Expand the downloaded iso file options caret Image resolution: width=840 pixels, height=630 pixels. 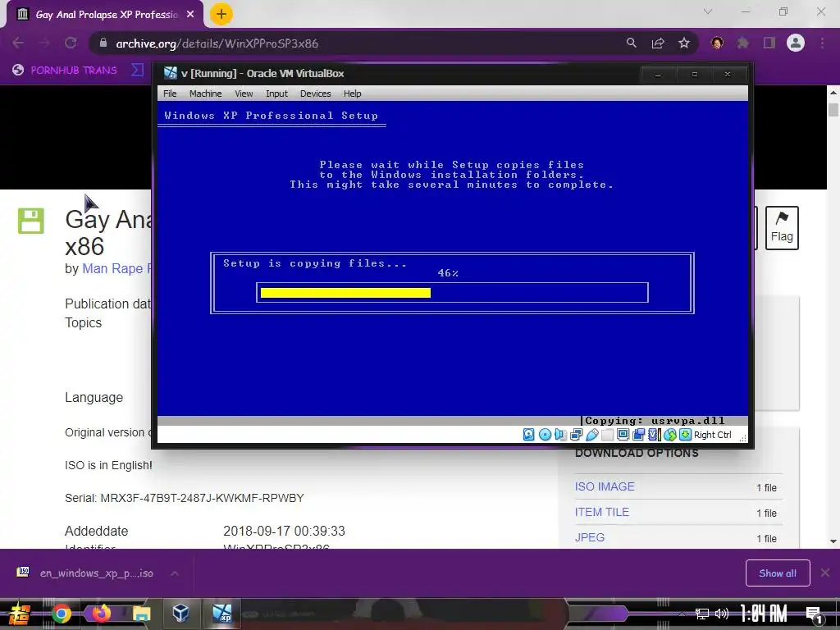pos(174,573)
